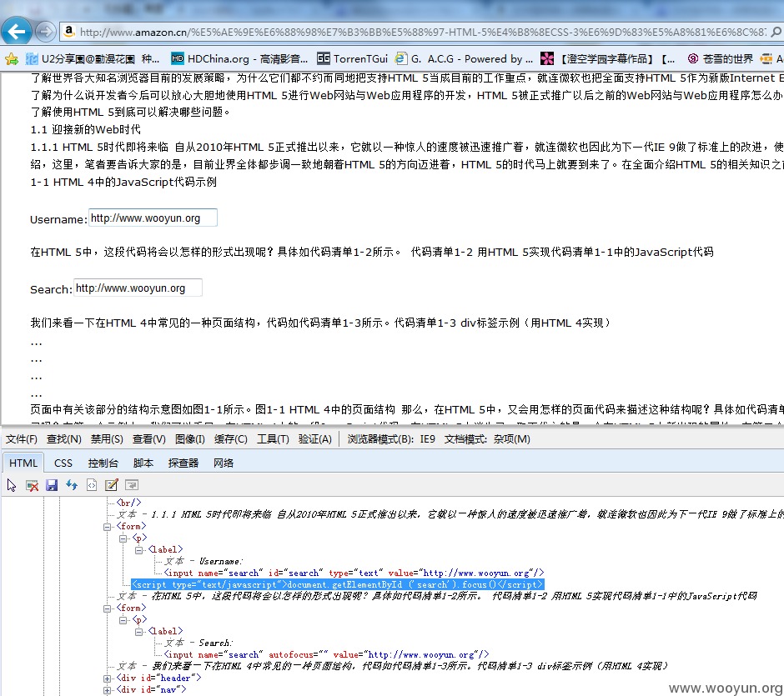Switch to the 网络 tab

[223, 463]
